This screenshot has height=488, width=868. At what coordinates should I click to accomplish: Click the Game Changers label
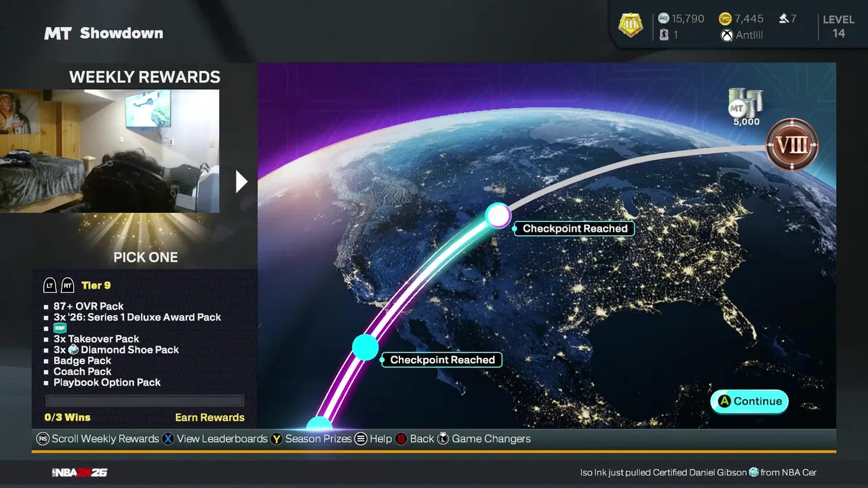tap(492, 439)
